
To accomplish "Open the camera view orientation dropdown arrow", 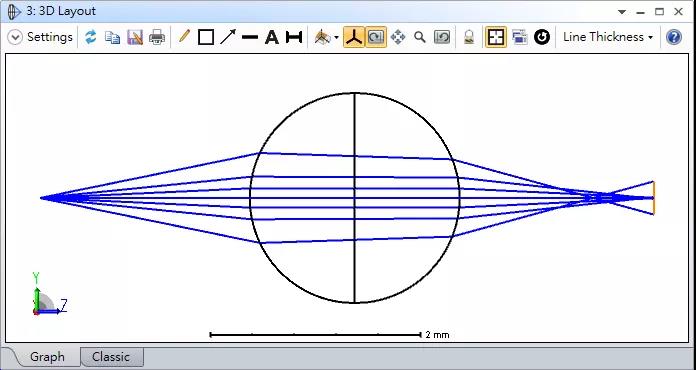I will 336,38.
